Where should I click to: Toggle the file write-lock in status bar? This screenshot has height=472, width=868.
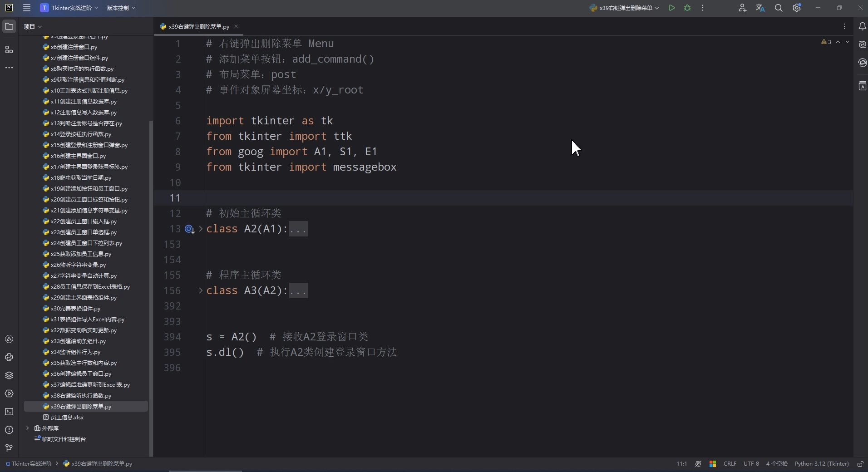click(x=861, y=464)
